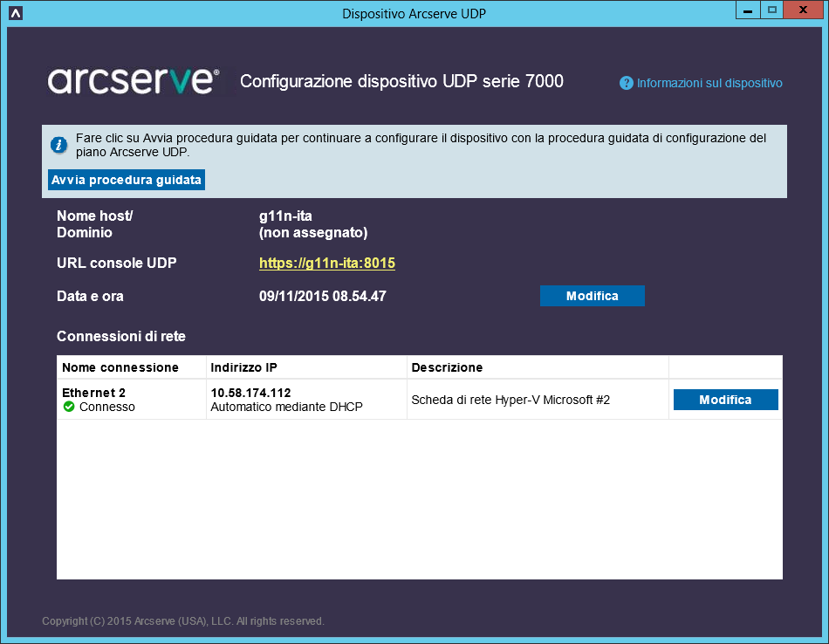Maximize the Dispositivo Arcserve UDP window
The width and height of the screenshot is (829, 644).
(x=772, y=10)
